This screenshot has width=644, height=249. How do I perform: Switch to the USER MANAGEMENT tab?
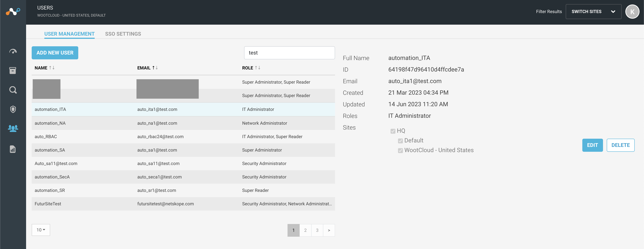[x=69, y=34]
